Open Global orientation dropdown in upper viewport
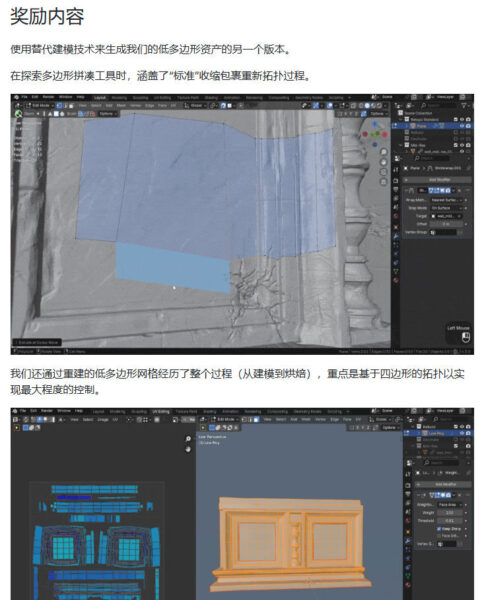 195,106
